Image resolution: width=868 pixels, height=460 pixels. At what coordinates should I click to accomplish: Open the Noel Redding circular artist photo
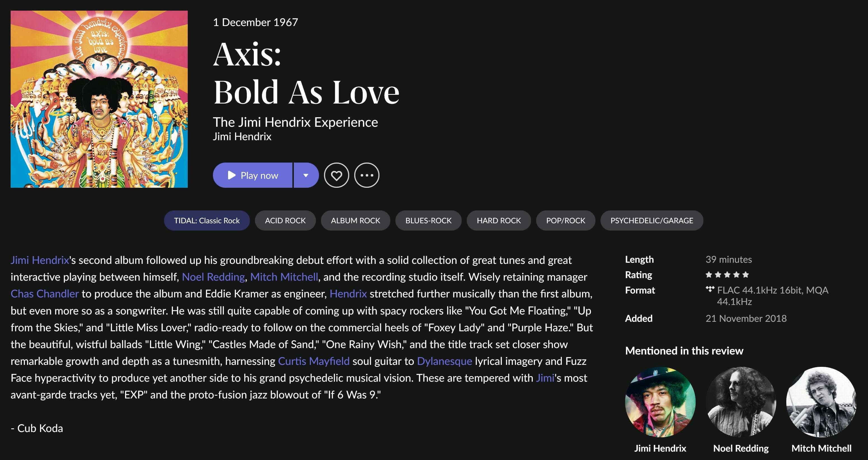pyautogui.click(x=741, y=402)
